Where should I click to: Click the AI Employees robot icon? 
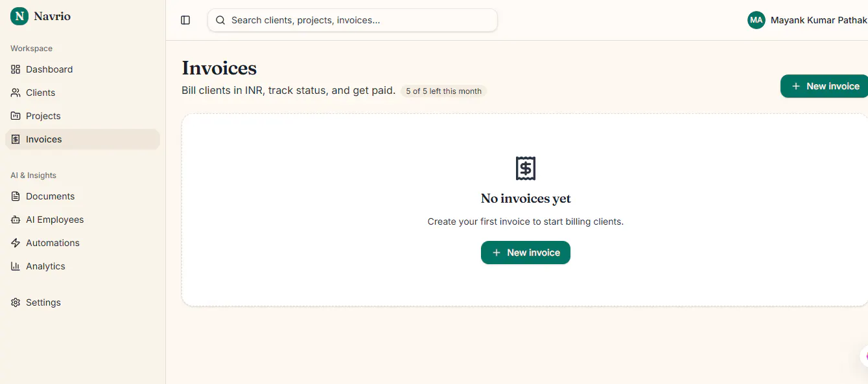click(x=16, y=220)
